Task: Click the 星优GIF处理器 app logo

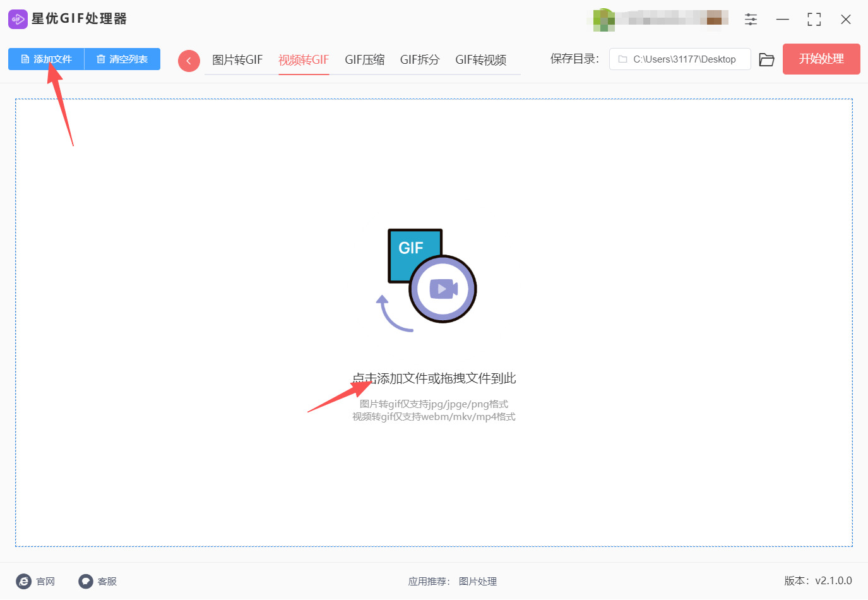Action: coord(18,19)
